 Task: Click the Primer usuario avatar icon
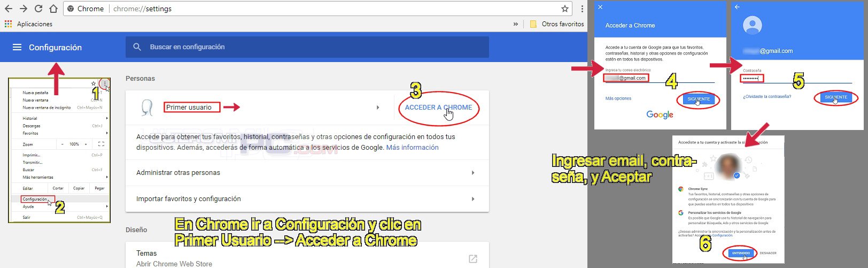147,108
